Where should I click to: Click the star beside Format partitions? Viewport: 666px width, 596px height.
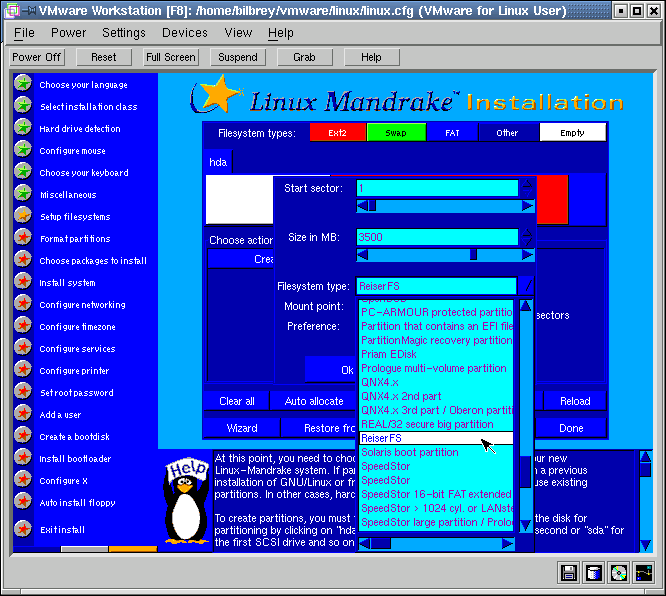pyautogui.click(x=22, y=238)
